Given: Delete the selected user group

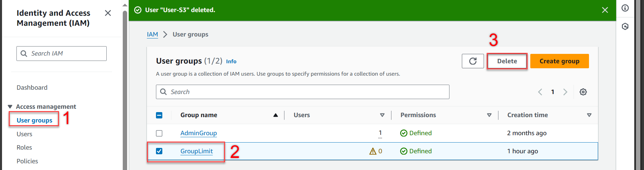Looking at the screenshot, I should pos(507,61).
